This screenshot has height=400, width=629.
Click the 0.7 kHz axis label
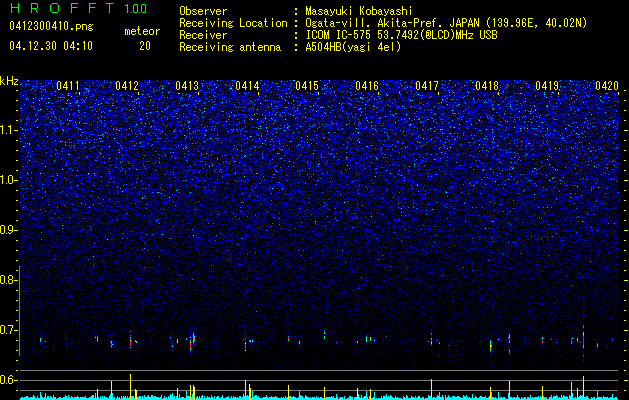click(x=7, y=330)
